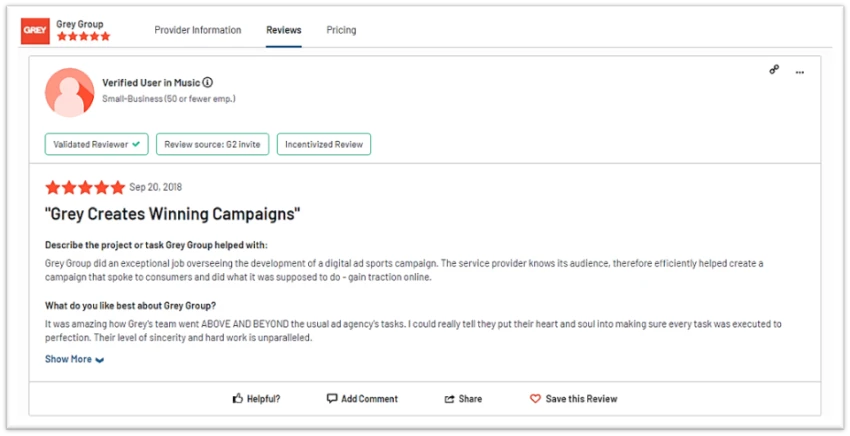Screen dimensions: 850x436
Task: Click the speech bubble Add Comment icon
Action: coord(332,399)
